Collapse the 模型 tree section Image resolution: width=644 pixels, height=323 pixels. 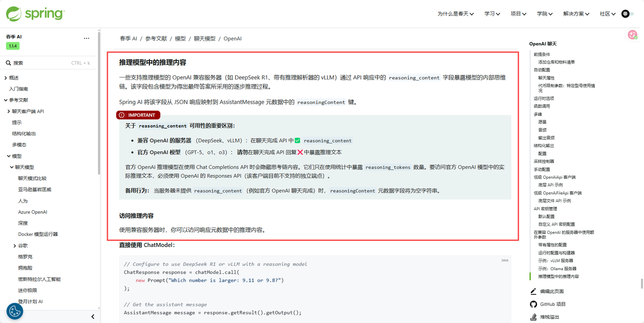click(9, 156)
